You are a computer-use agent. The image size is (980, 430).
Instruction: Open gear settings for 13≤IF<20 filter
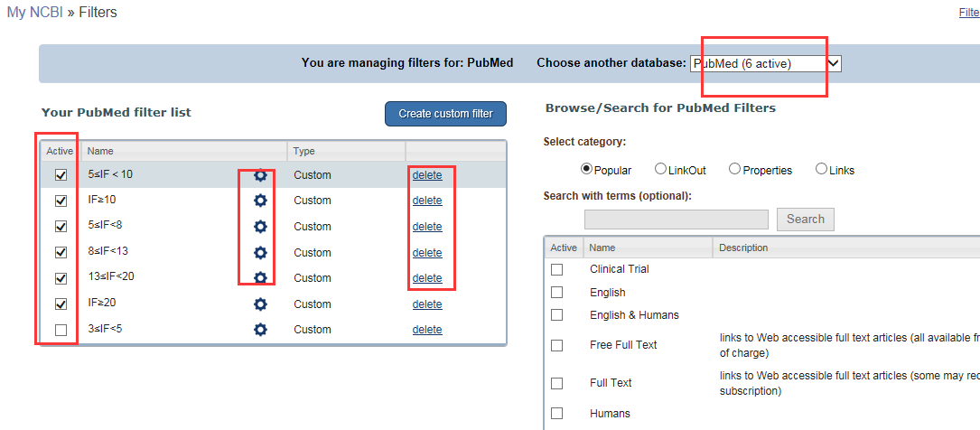(260, 278)
